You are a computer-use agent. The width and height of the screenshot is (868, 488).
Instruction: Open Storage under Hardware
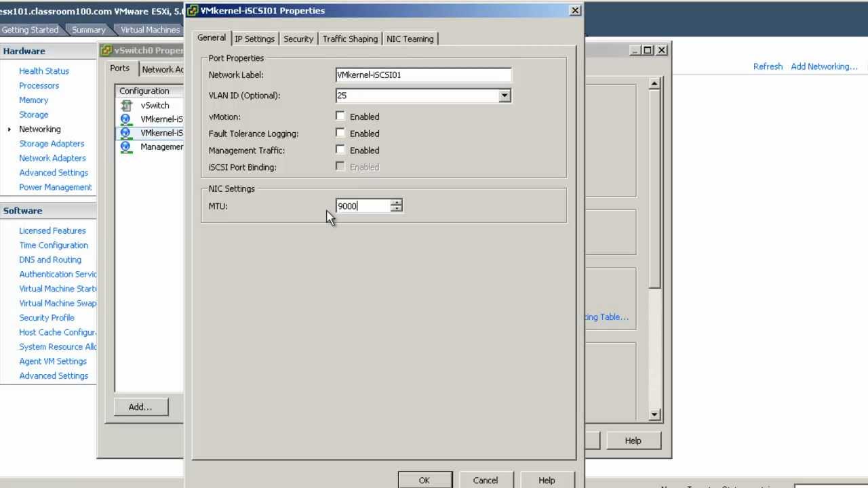tap(33, 115)
